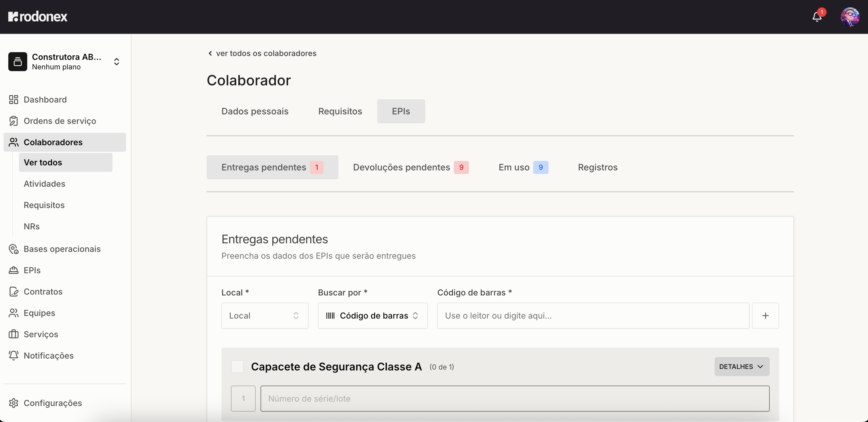868x422 pixels.
Task: Open Configurações via the gear icon
Action: click(14, 403)
